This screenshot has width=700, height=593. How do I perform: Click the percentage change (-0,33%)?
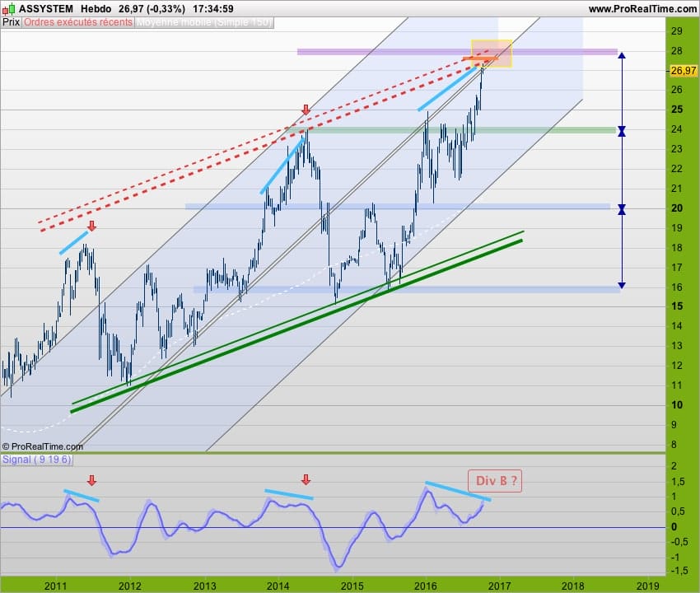pos(165,9)
